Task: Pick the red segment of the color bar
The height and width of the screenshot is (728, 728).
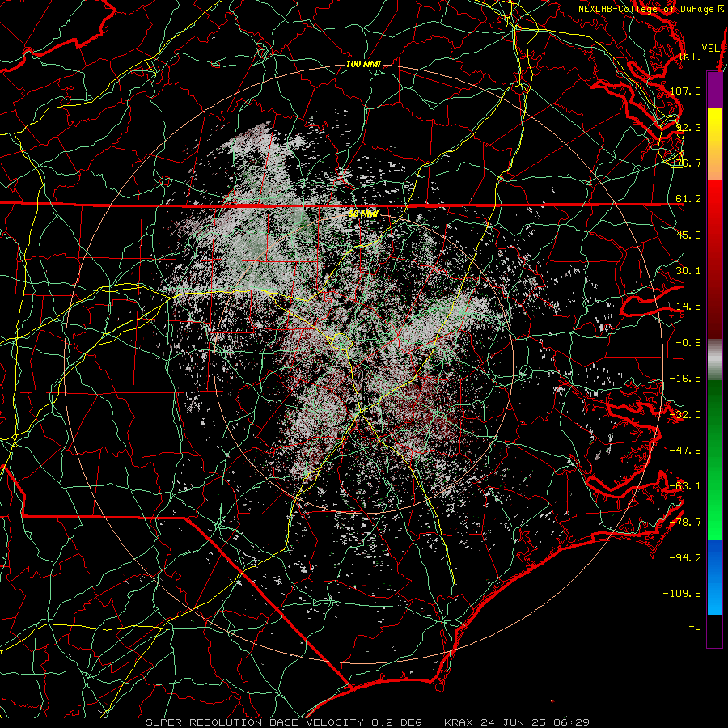Action: click(x=714, y=259)
